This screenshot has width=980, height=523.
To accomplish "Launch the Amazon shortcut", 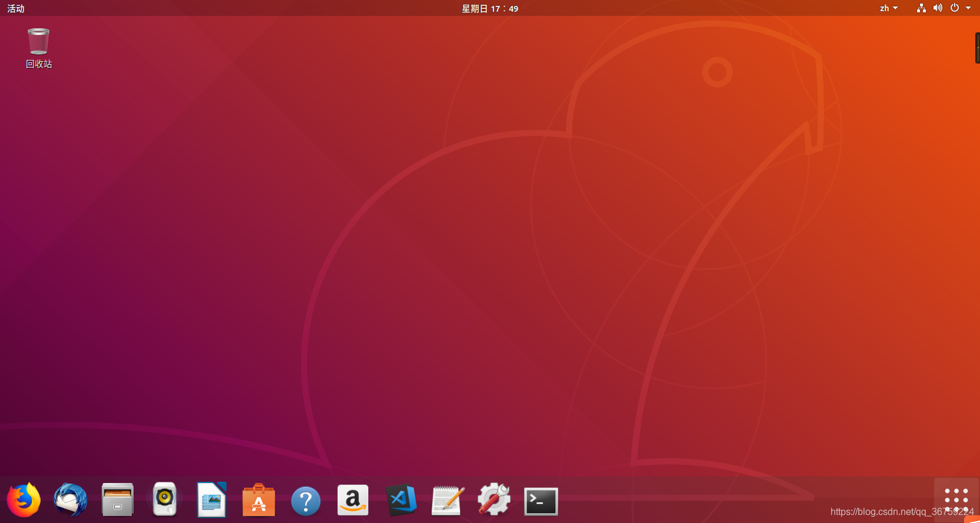I will point(353,500).
